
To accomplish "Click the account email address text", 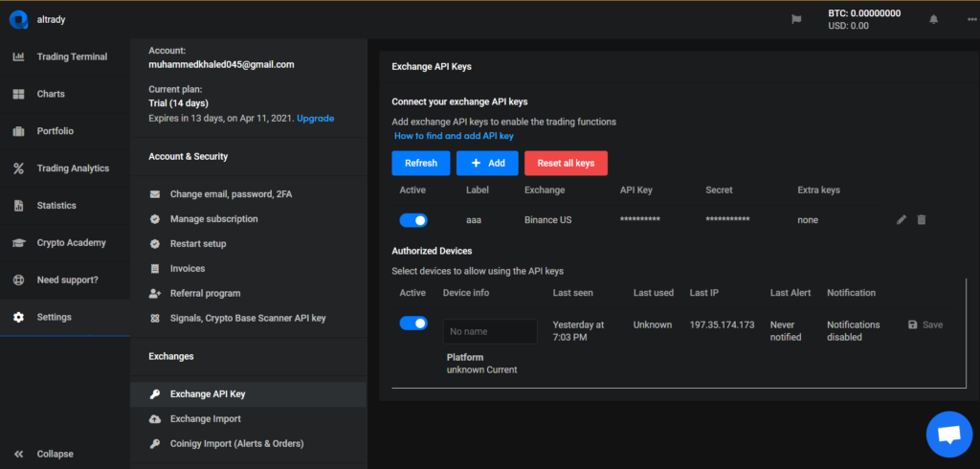I will coord(221,64).
